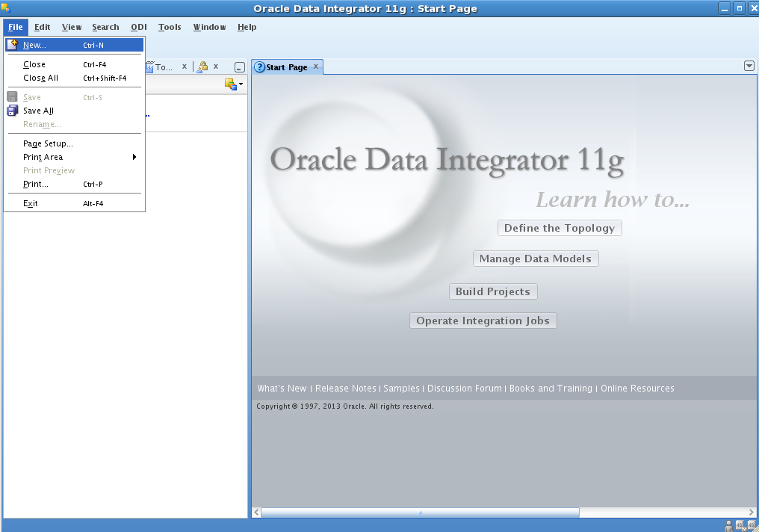Click the designer user icon in the status bar

(x=729, y=525)
